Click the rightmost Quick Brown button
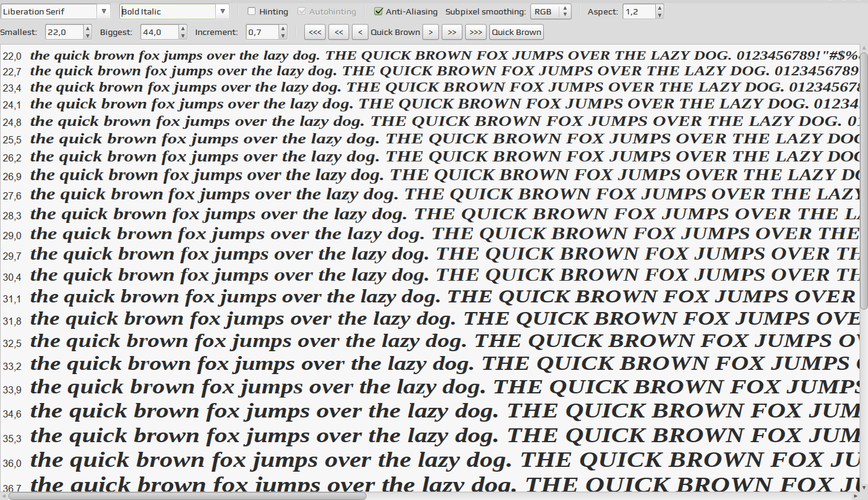 coord(517,32)
